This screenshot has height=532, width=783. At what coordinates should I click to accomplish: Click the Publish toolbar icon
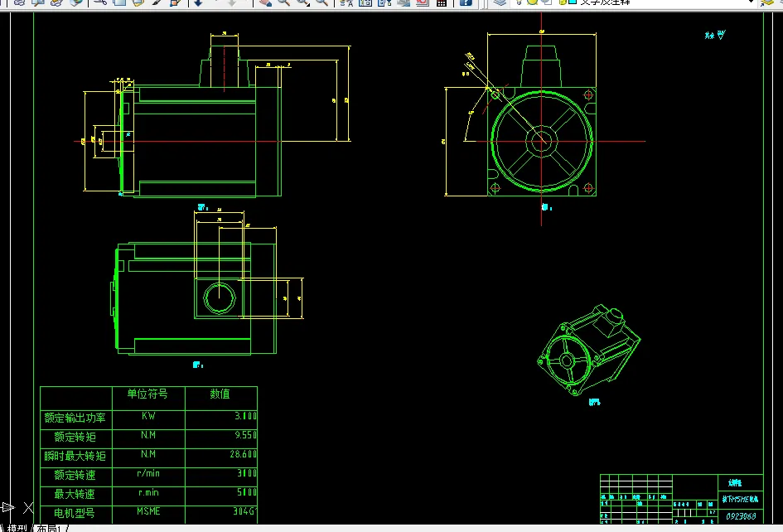56,2
